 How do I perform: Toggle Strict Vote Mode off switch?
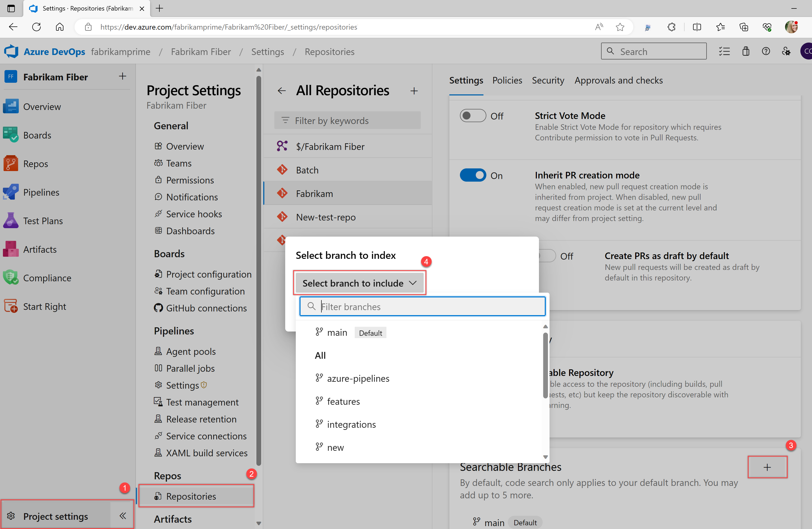[473, 116]
